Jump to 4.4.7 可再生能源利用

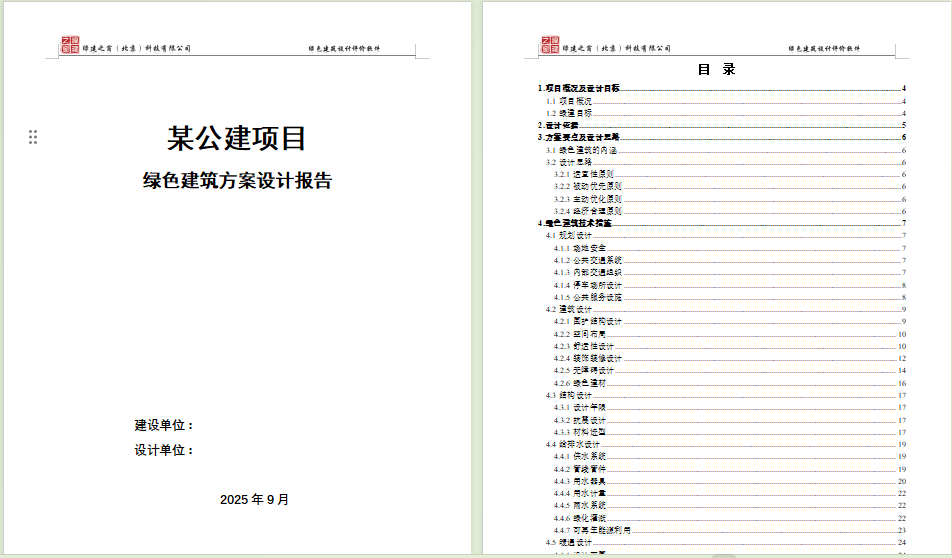tap(730, 531)
